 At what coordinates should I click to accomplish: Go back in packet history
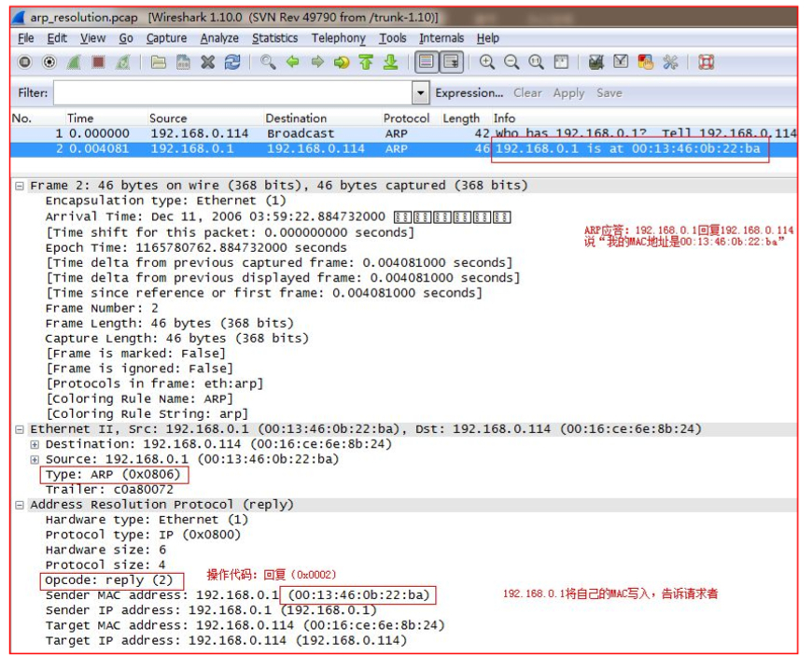[292, 63]
